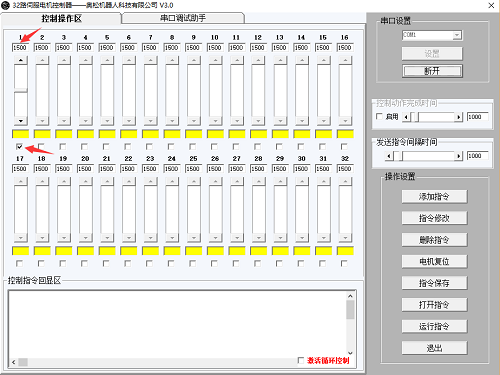Click the down arrow of servo 20 slider
This screenshot has width=500, height=375.
pyautogui.click(x=85, y=238)
